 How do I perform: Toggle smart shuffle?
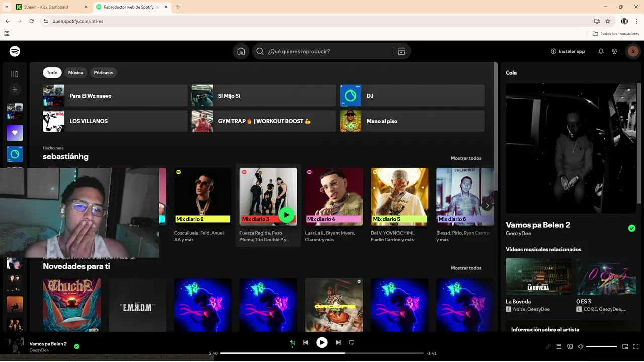pyautogui.click(x=292, y=343)
